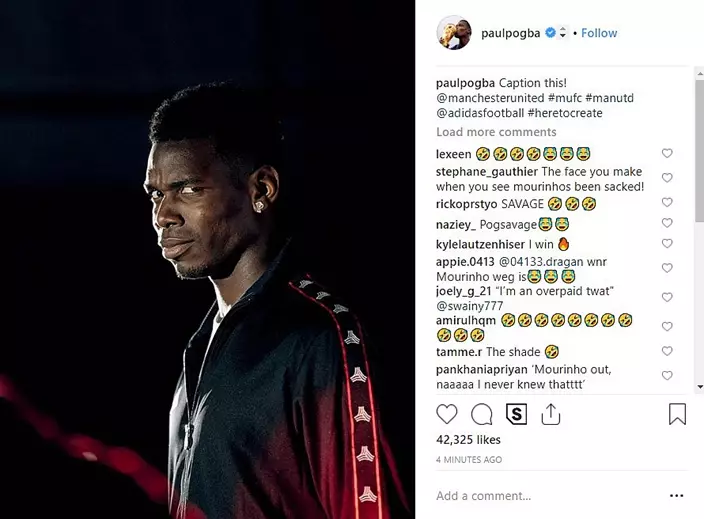Screen dimensions: 704x519
Task: Like lexeen's comment with its heart
Action: pos(667,154)
